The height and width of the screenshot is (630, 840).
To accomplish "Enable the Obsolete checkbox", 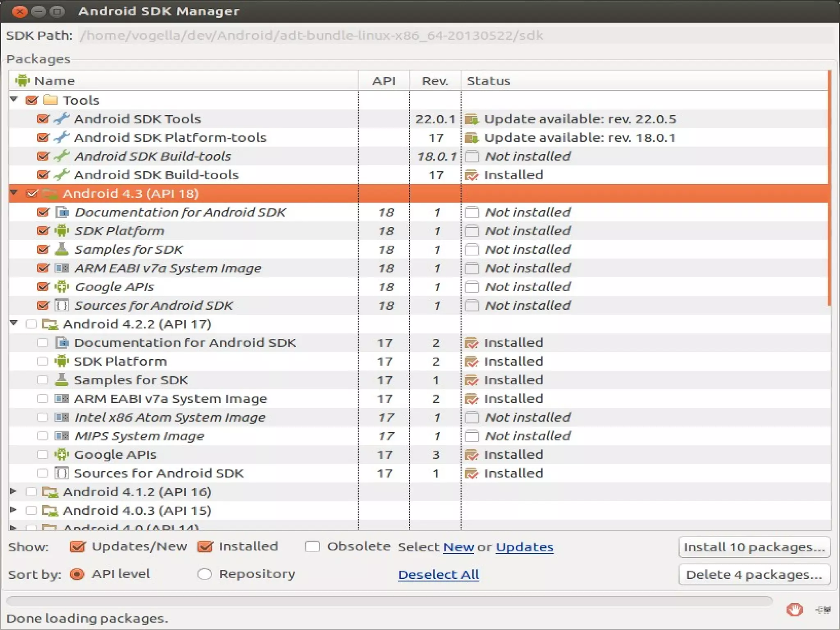I will pyautogui.click(x=313, y=547).
